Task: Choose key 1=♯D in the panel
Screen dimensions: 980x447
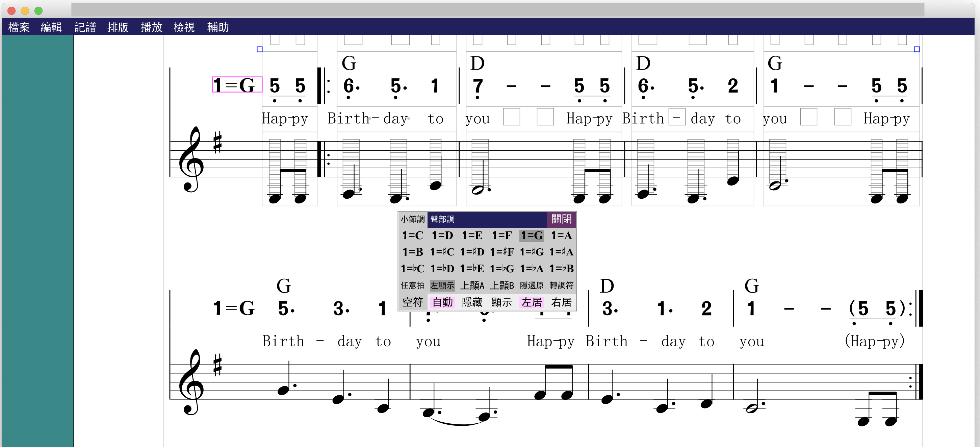Action: coord(472,252)
